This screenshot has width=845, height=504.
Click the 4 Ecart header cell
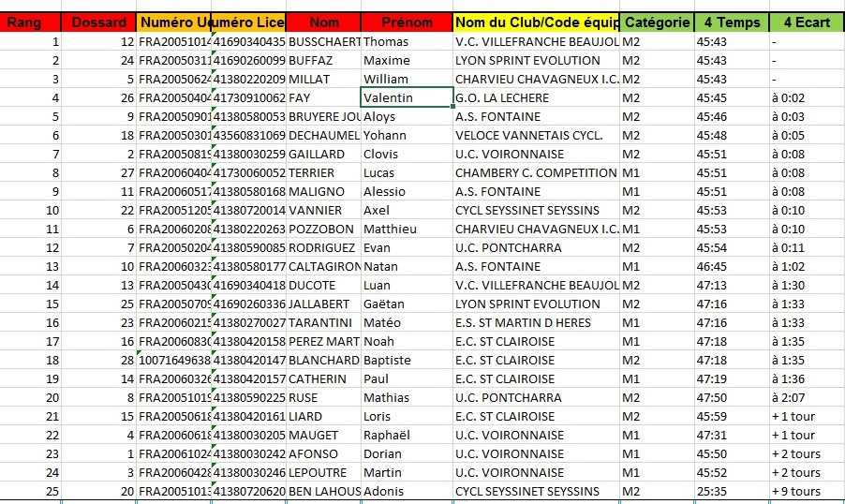coord(807,22)
